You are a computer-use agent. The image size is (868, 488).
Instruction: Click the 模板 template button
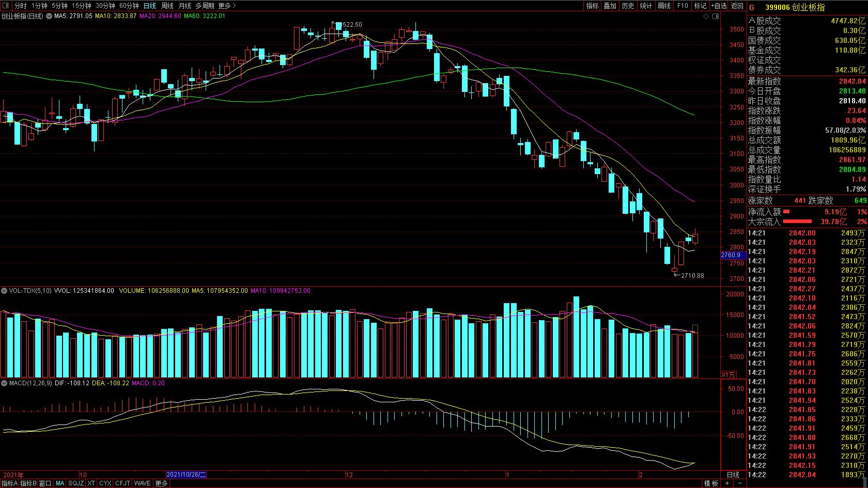click(711, 483)
